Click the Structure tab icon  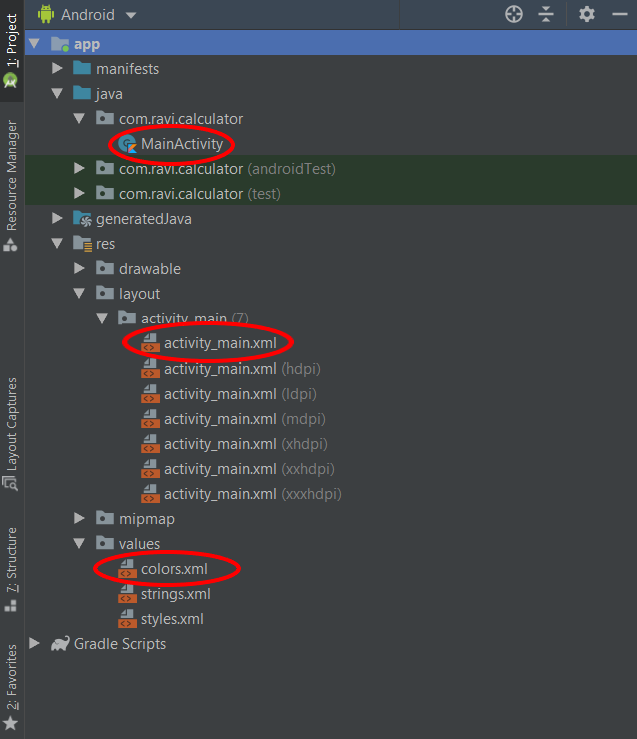click(10, 606)
